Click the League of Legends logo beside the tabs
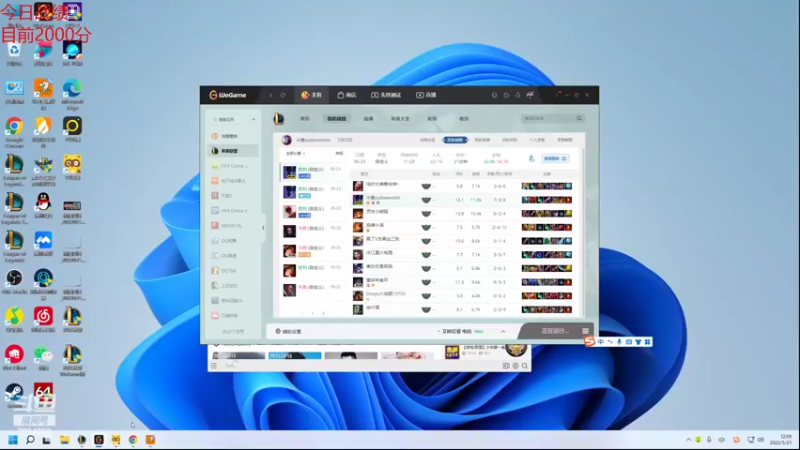 [279, 118]
